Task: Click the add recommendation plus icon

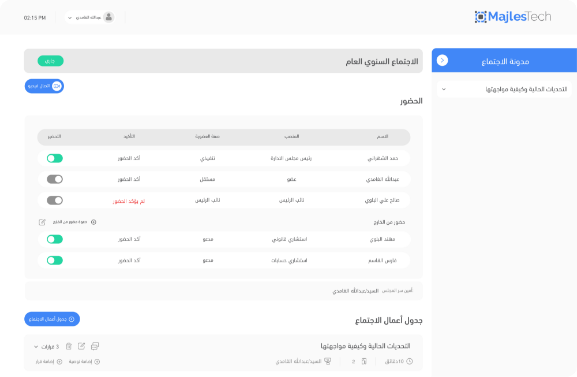Action: coord(97,362)
